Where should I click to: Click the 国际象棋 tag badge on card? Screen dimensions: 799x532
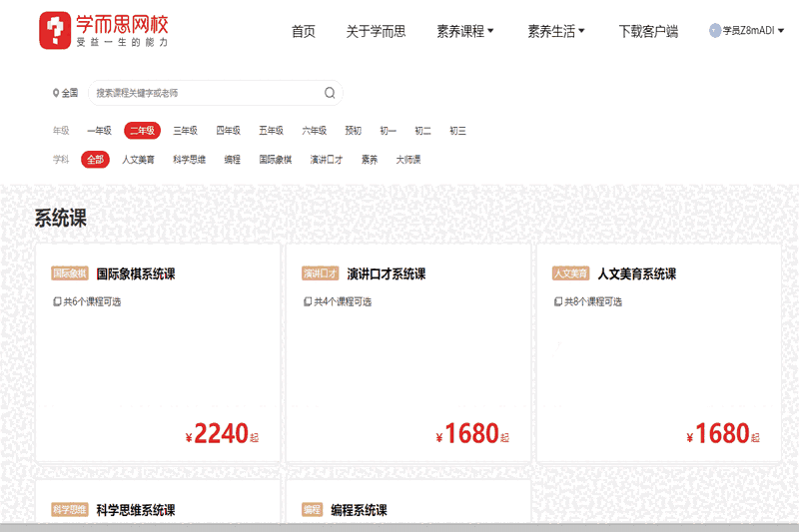click(x=70, y=273)
